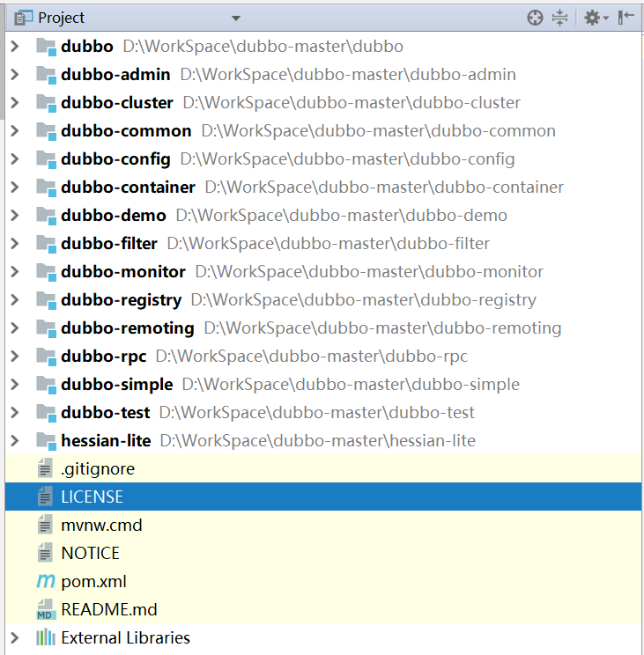Click the Project panel title label
This screenshot has height=655, width=644.
pyautogui.click(x=61, y=18)
